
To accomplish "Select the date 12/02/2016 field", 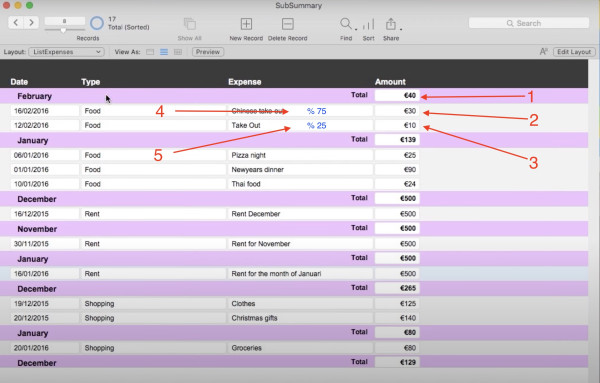I will (x=44, y=125).
